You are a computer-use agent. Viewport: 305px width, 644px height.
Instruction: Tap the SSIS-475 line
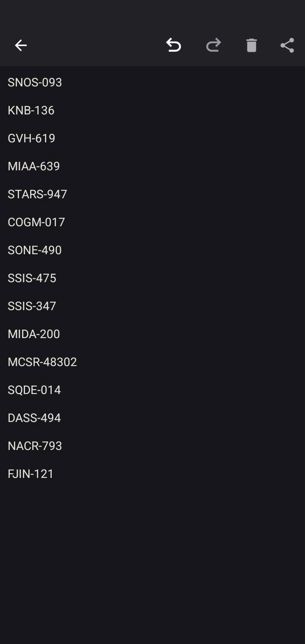coord(32,278)
